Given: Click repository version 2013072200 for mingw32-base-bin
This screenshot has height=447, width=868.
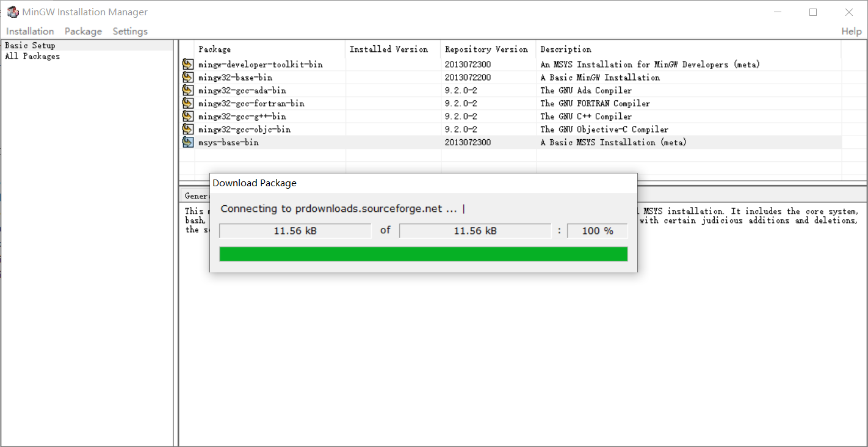Looking at the screenshot, I should pyautogui.click(x=468, y=78).
